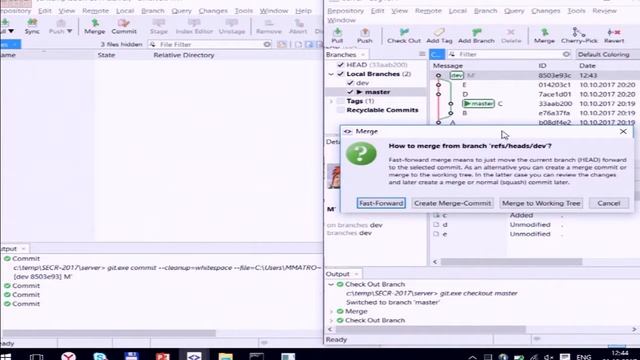Image resolution: width=640 pixels, height=360 pixels.
Task: Click Commit icon in left window toolbar
Action: 124,26
